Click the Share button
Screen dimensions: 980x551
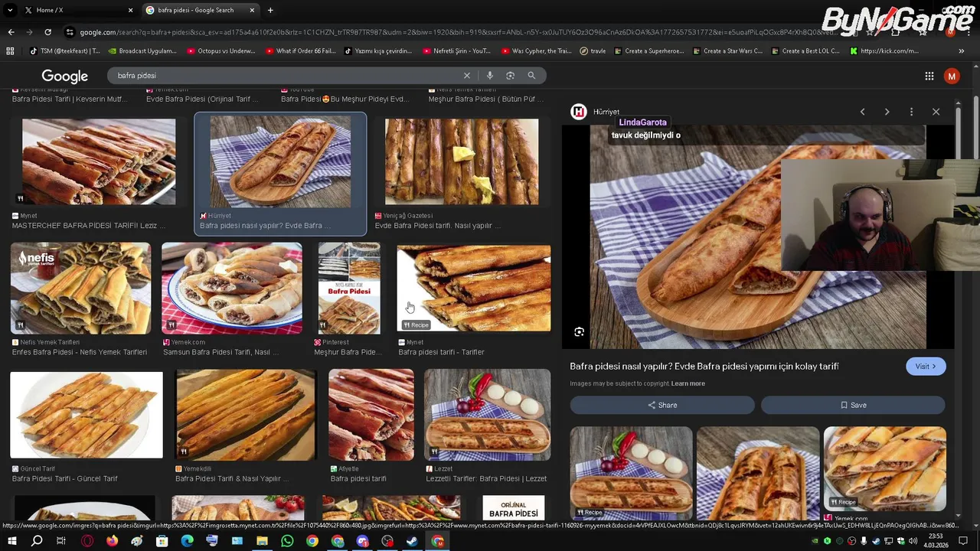(x=662, y=406)
